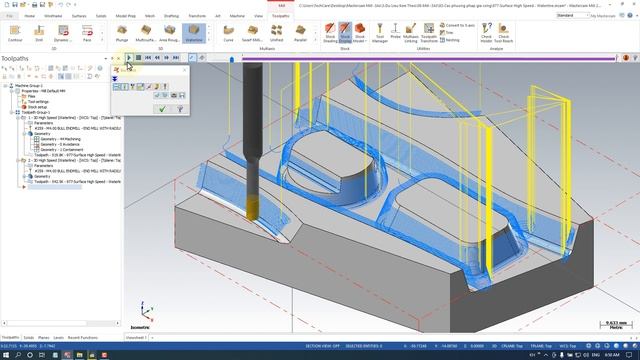Switch to the Solids ribbon tab
Screen dimensions: 640x360
coord(101,16)
